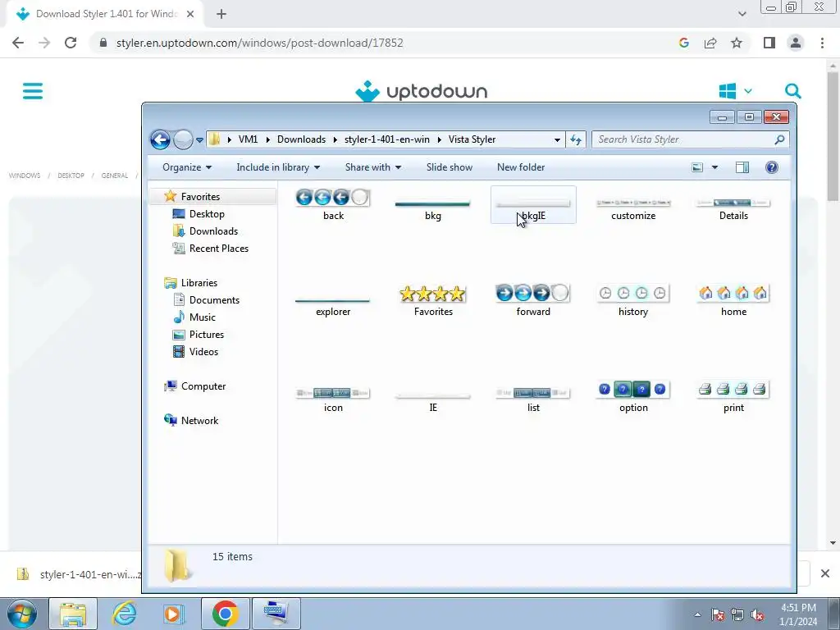Go back in Chrome browser

(18, 43)
